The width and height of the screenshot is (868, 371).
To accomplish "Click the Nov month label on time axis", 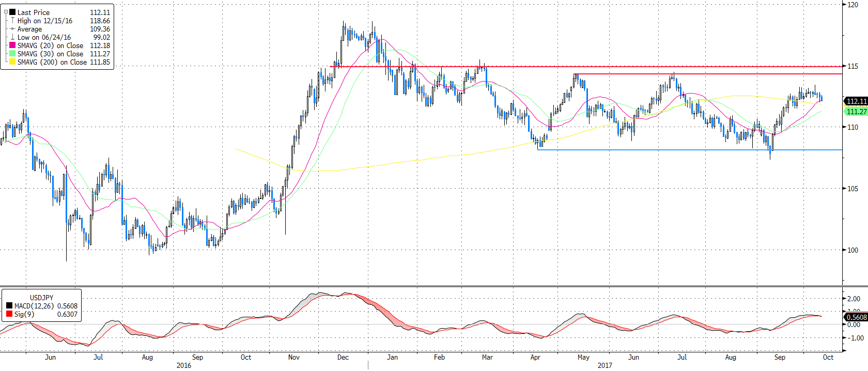I will (294, 357).
